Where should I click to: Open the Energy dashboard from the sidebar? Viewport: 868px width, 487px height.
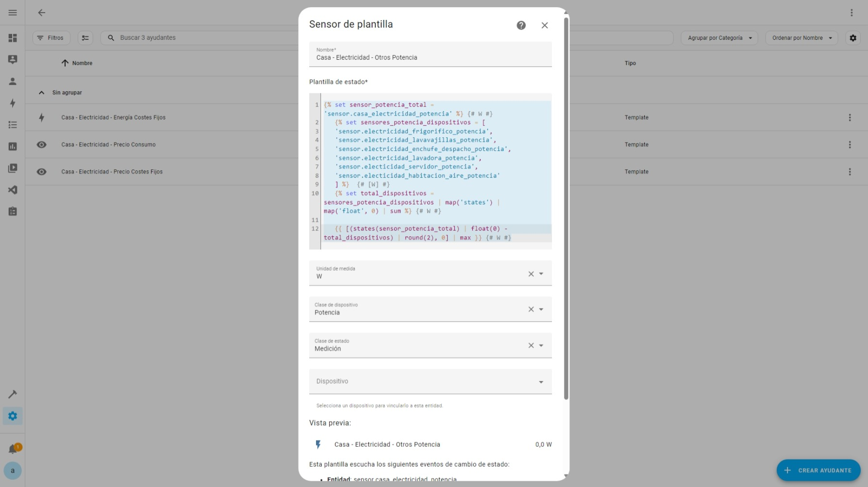point(13,103)
